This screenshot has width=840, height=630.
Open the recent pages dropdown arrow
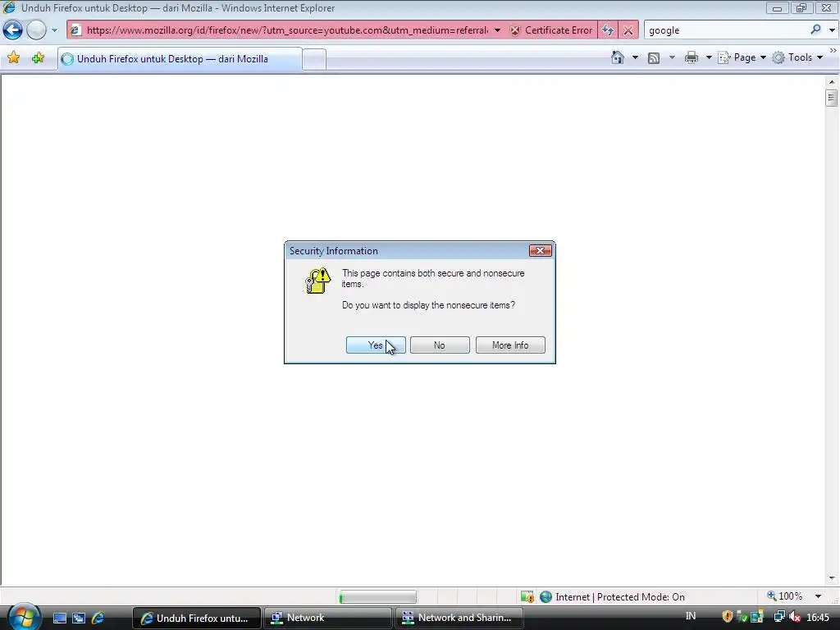pos(54,30)
